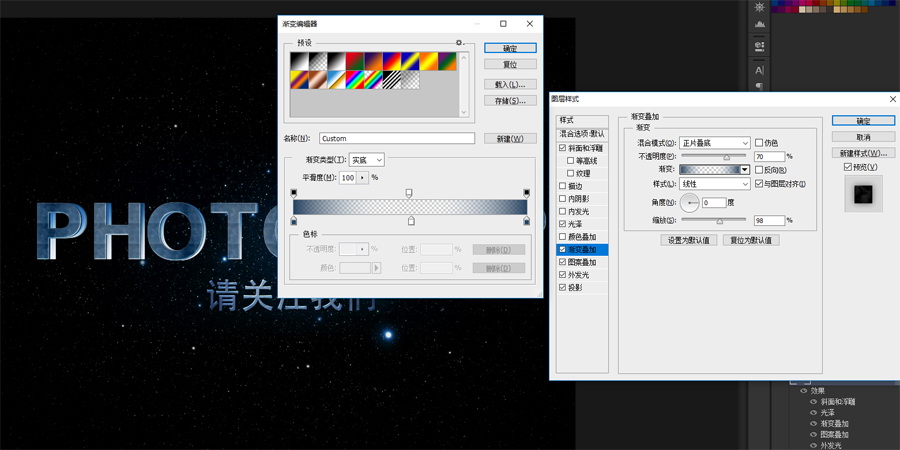900x450 pixels.
Task: Click the smoothness value field showing 100
Action: point(348,178)
